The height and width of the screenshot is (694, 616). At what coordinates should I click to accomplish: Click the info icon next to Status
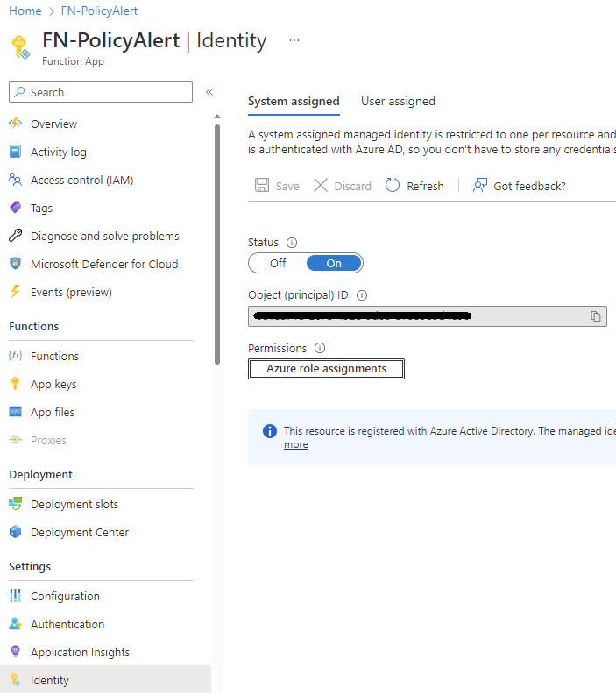coord(292,243)
